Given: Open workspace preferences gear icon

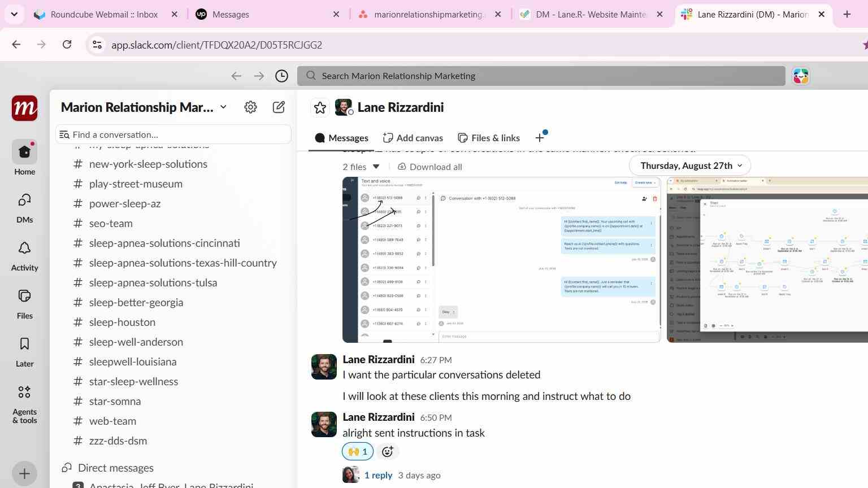Looking at the screenshot, I should (x=250, y=107).
